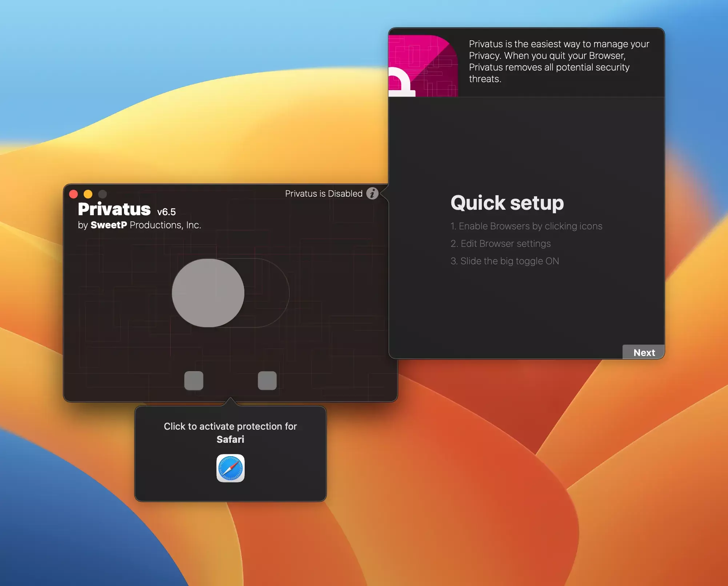Select step 1 Enable Browsers by clicking icons

pyautogui.click(x=526, y=226)
